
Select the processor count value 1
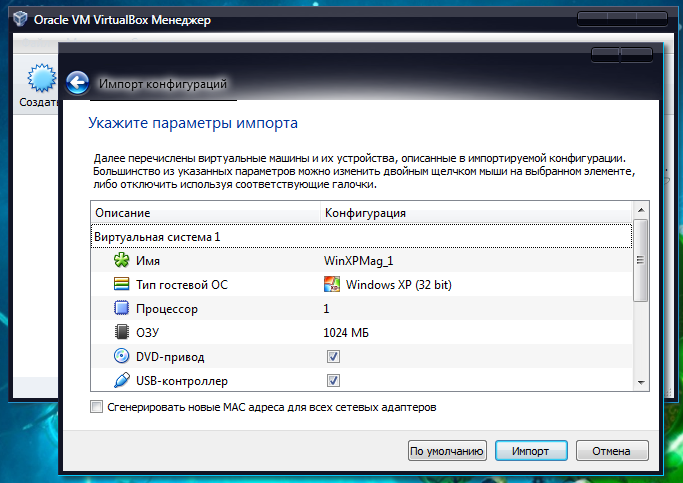point(326,309)
